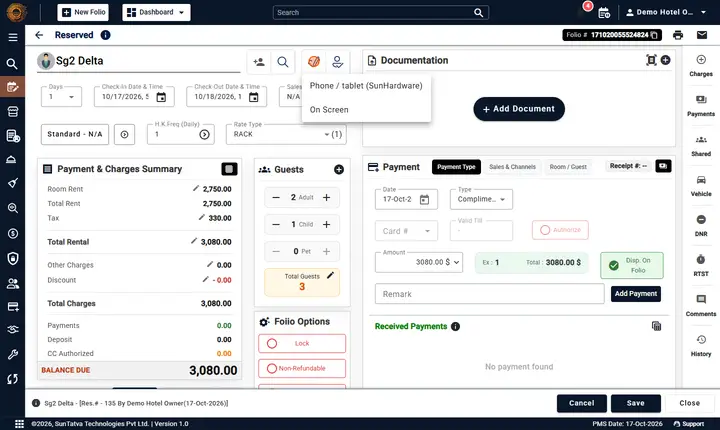720x430 pixels.
Task: Click the sidebar search magnifier icon
Action: (12, 63)
